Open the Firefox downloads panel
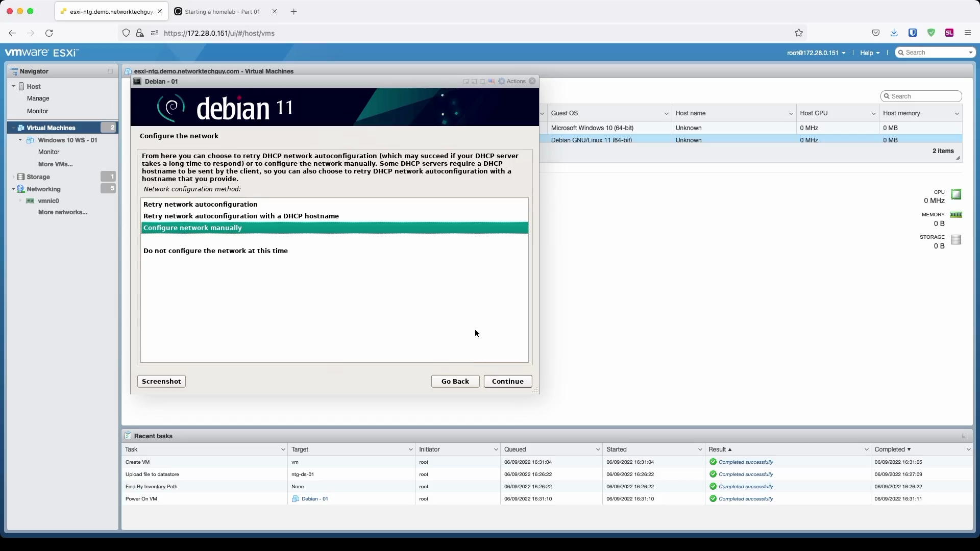This screenshot has width=980, height=551. [894, 33]
